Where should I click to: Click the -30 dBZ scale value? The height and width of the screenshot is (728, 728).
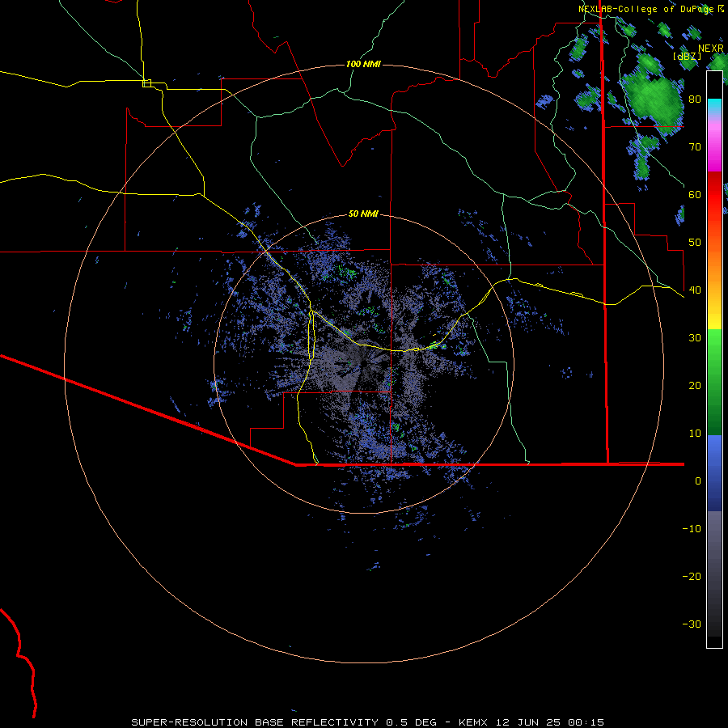pos(692,624)
